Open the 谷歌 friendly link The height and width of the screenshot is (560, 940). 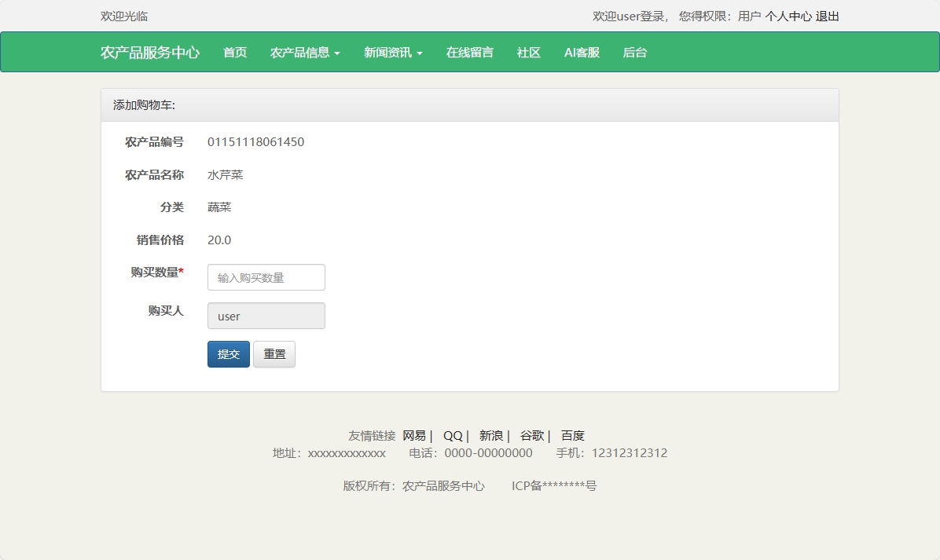[x=531, y=435]
